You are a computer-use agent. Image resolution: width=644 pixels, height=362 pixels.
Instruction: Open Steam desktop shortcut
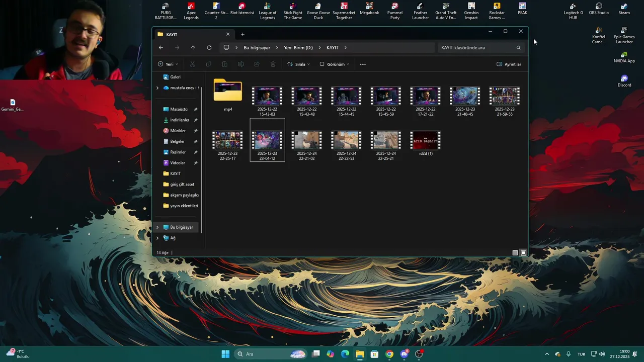coord(624,8)
